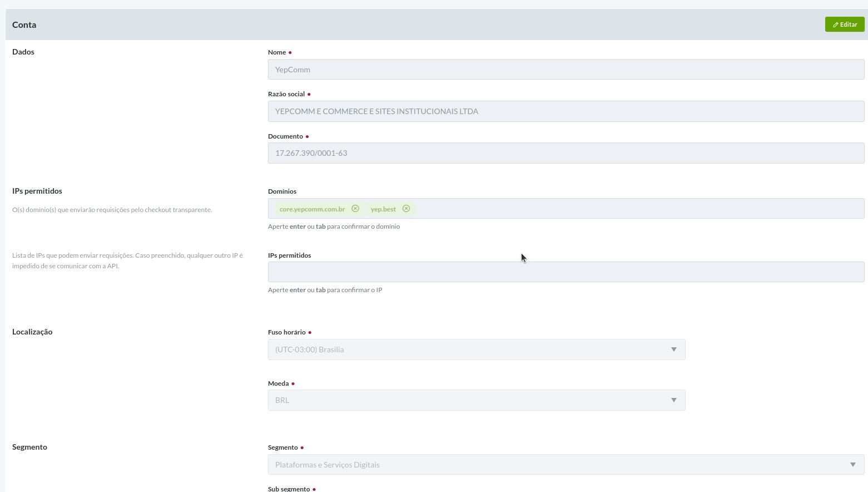Screen dimensions: 868x492
Task: Click the Domínios tag input area
Action: [x=566, y=209]
